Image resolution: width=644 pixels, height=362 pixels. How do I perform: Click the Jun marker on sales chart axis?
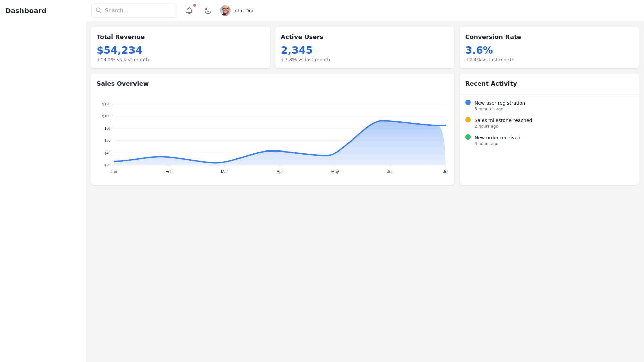click(390, 172)
